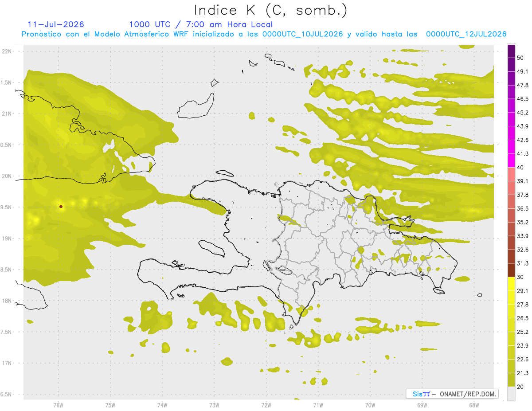This screenshot has height=411, width=532.
Task: Click the '50' value on the color scale
Action: (x=520, y=58)
